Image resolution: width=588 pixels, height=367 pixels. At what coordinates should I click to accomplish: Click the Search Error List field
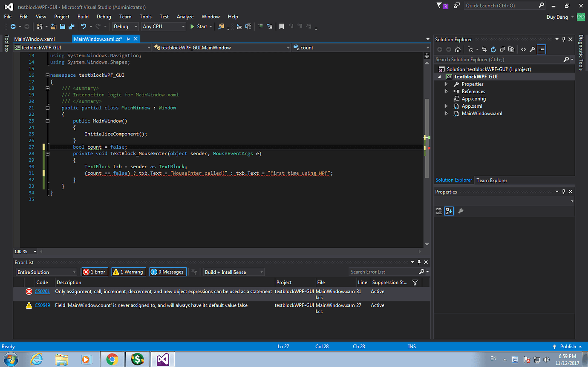coord(383,272)
